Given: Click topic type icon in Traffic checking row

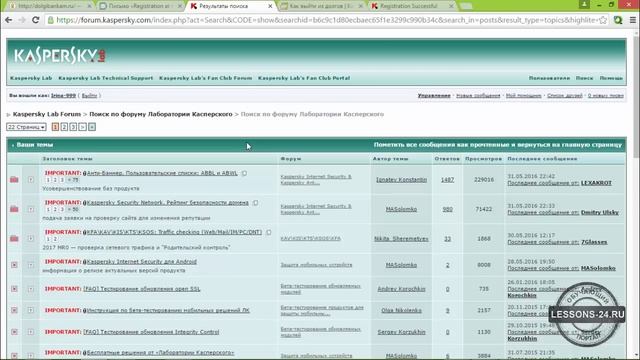Looking at the screenshot, I should (x=31, y=238).
